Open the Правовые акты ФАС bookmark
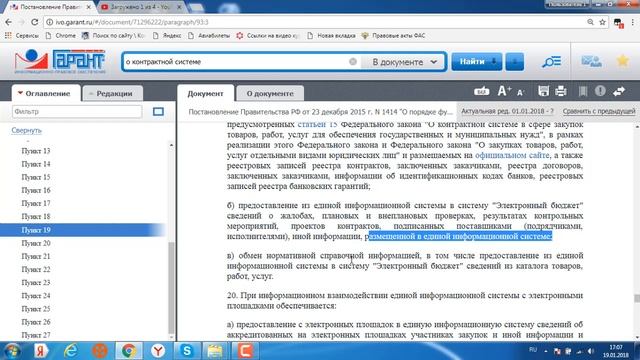 [393, 36]
